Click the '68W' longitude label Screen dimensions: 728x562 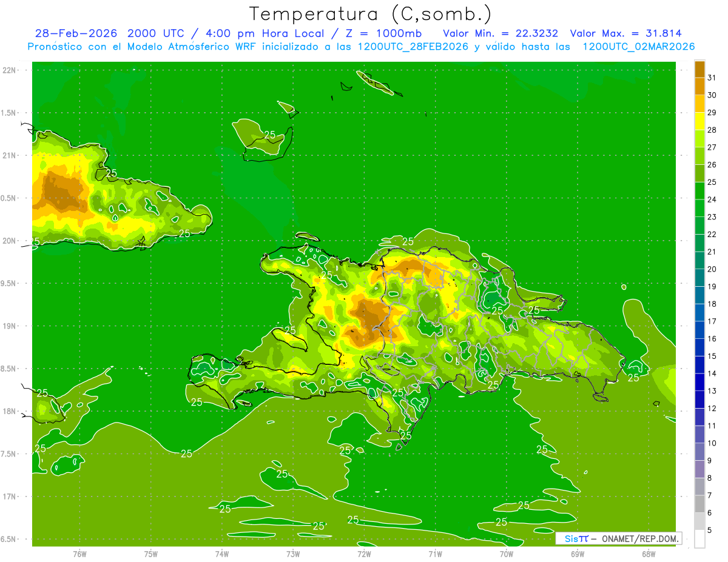tap(648, 554)
